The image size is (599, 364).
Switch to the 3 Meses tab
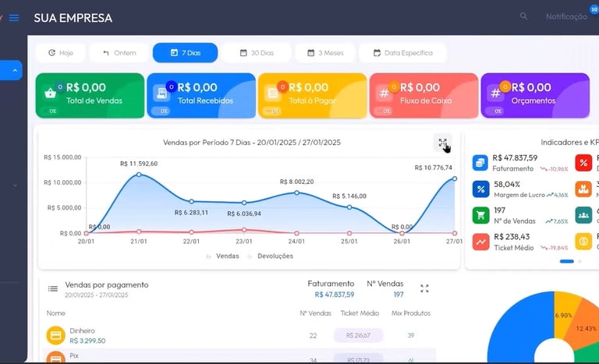click(x=325, y=53)
